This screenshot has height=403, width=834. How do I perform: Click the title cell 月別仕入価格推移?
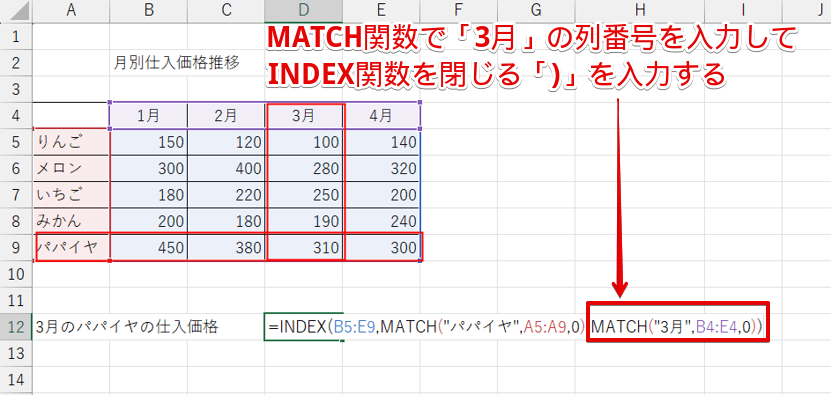point(176,63)
